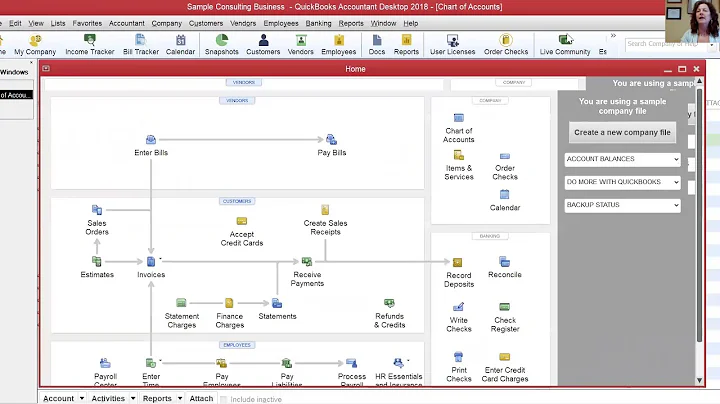Open Write Checks
The image size is (720, 404).
point(459,317)
